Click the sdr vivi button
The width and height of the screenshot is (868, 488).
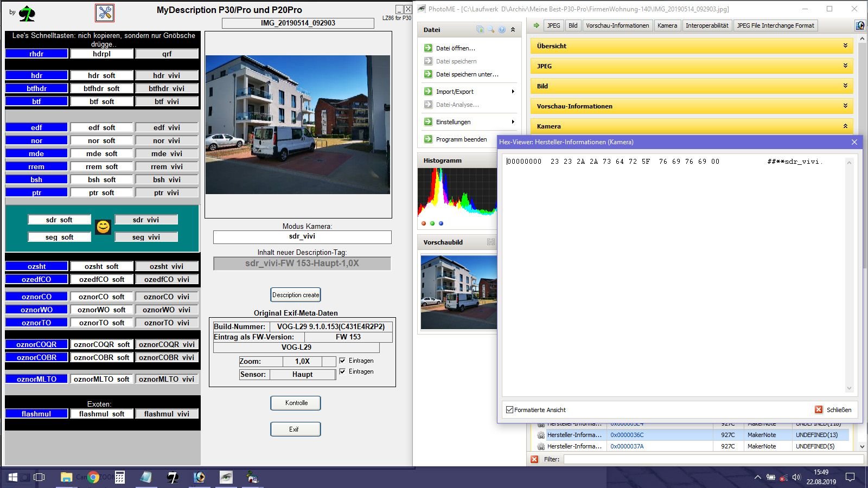pos(146,220)
